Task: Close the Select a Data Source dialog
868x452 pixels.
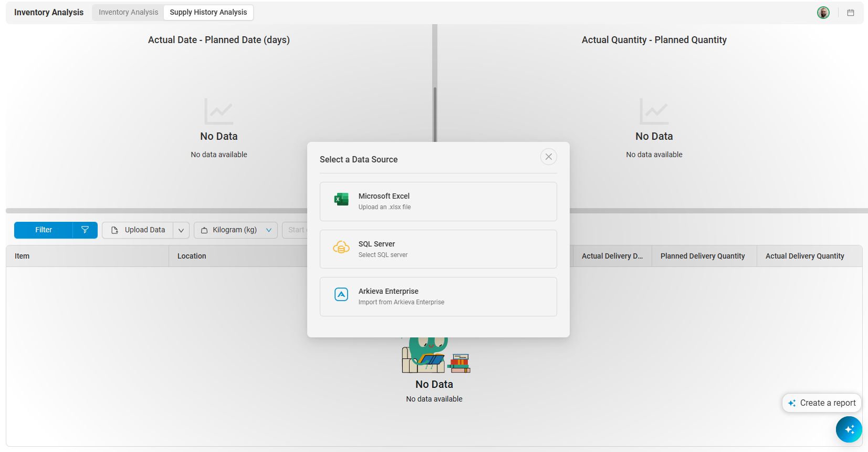Action: click(x=548, y=157)
